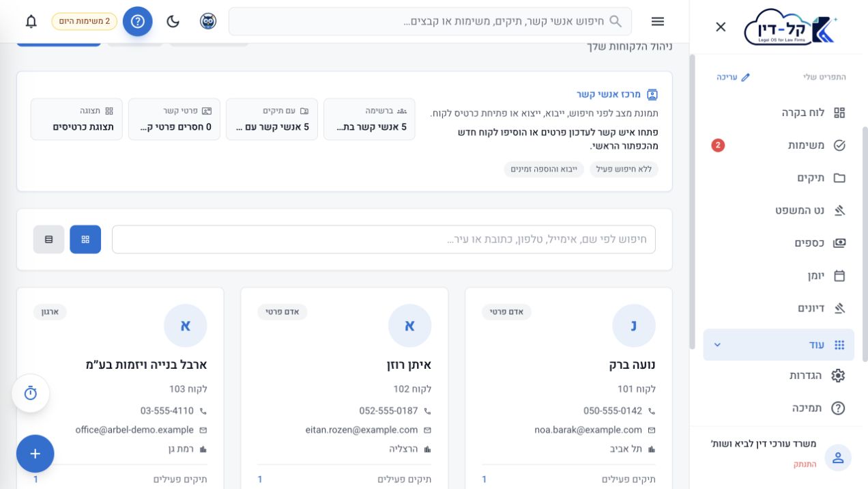Open the timer floating button
This screenshot has width=868, height=489.
(31, 393)
